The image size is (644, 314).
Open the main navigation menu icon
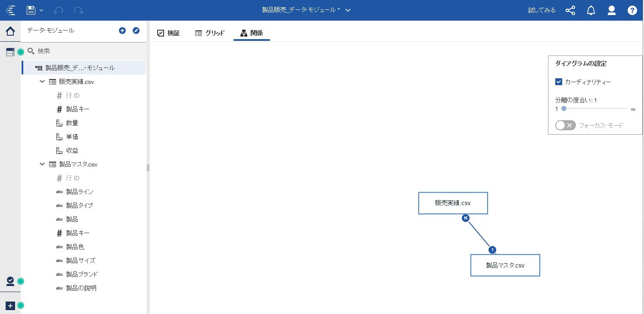click(11, 10)
